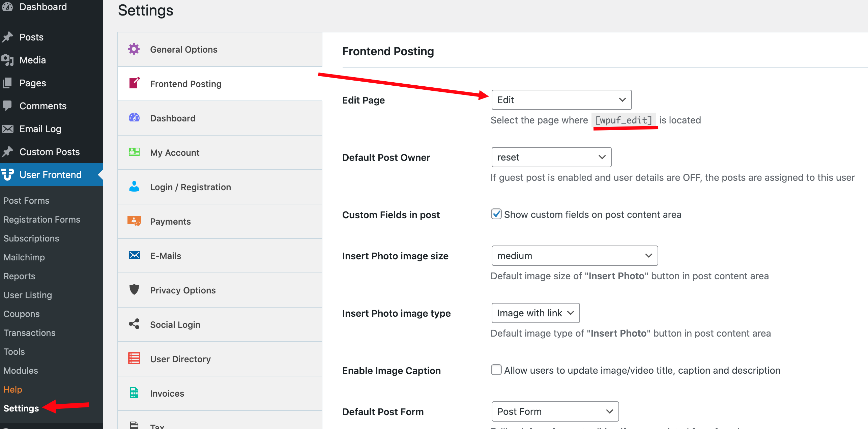Click the red User Directory list icon

[134, 358]
